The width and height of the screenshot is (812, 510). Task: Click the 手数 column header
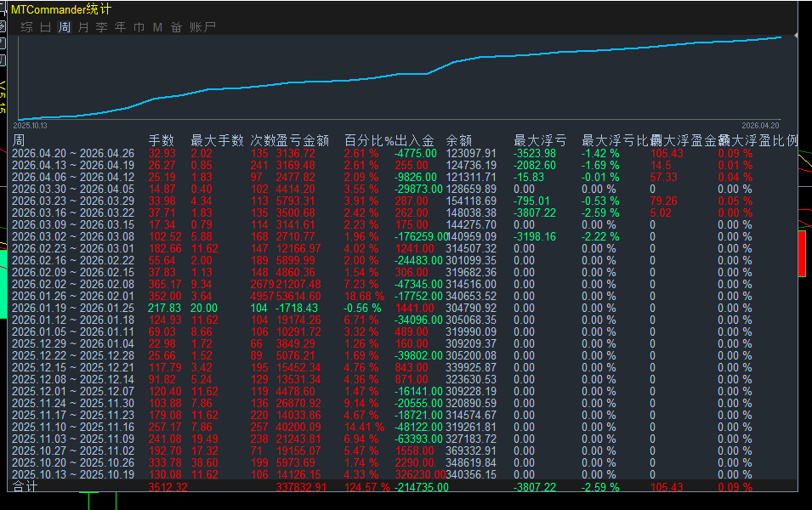click(162, 140)
